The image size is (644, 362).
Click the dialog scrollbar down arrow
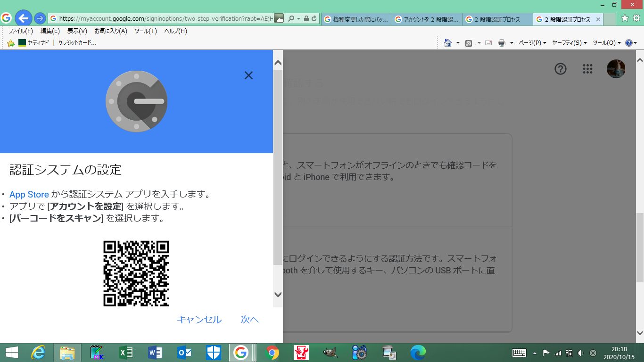(x=278, y=295)
